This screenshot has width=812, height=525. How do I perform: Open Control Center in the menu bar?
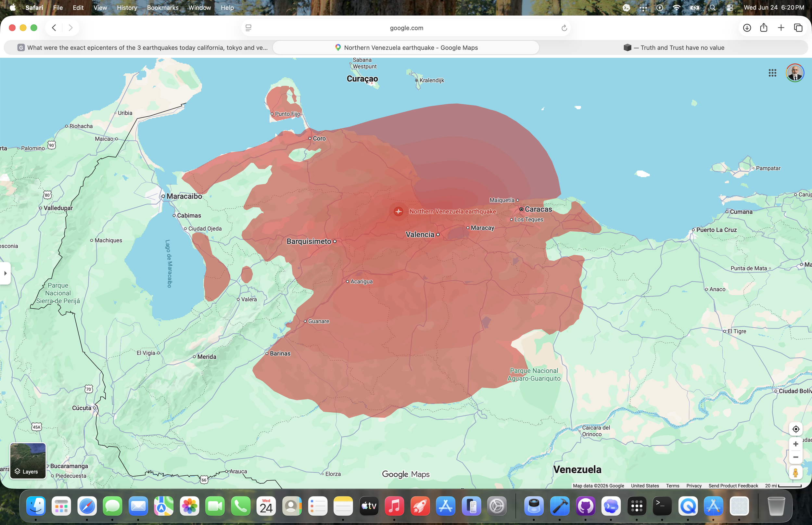coord(730,7)
